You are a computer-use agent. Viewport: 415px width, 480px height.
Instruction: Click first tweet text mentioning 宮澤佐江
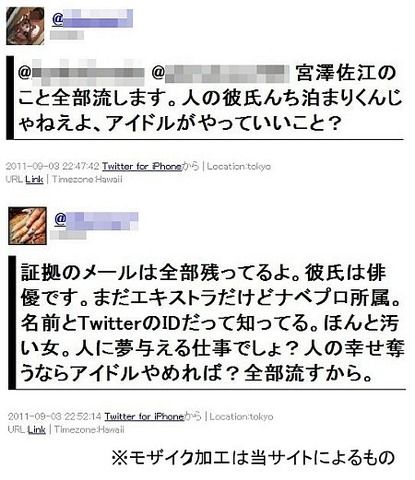pyautogui.click(x=210, y=99)
